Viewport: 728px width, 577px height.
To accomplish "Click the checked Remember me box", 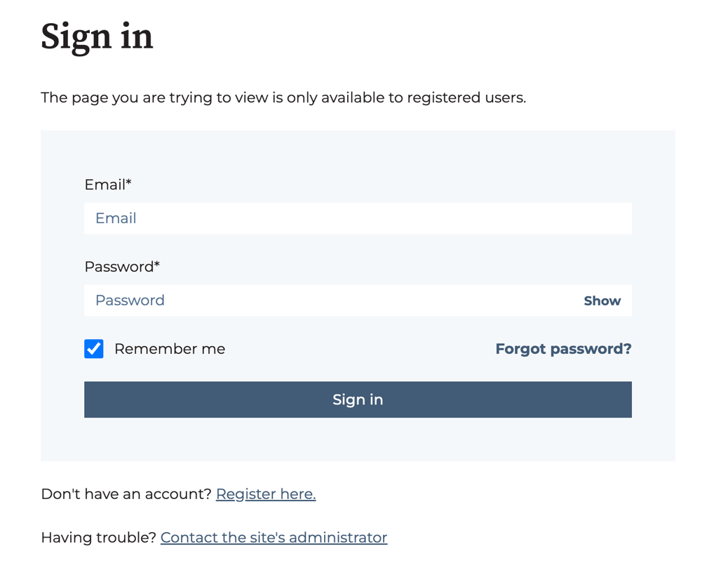I will click(x=94, y=348).
